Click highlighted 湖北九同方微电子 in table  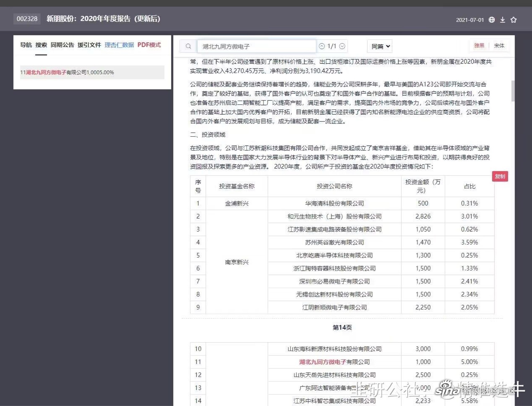322,362
